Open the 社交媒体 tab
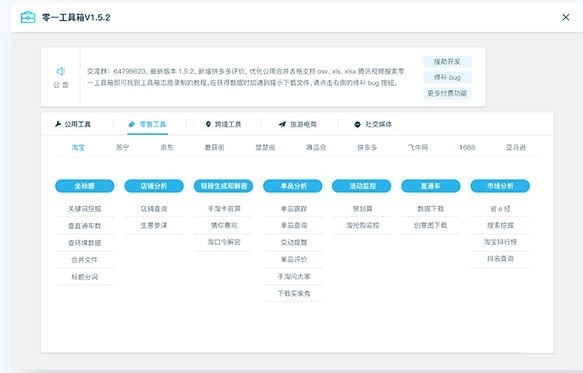 (x=373, y=124)
